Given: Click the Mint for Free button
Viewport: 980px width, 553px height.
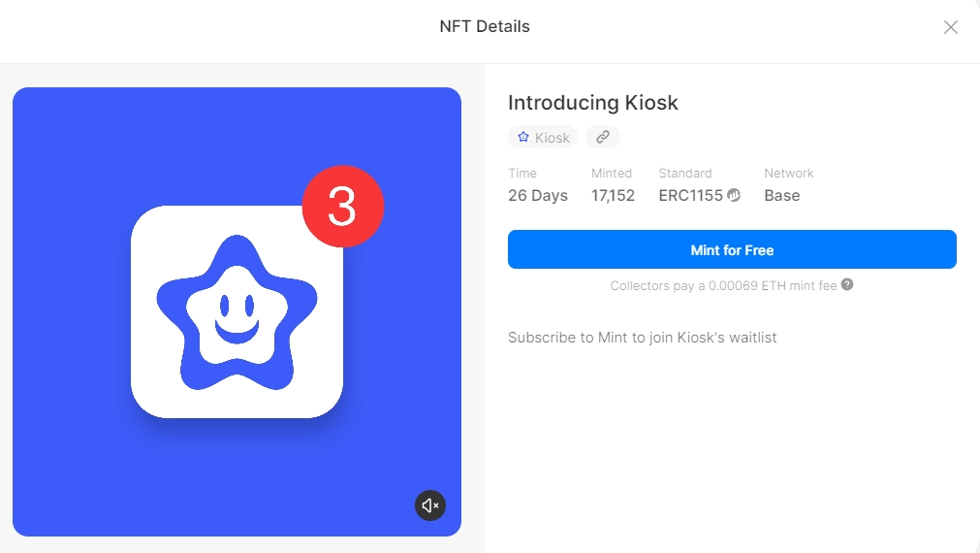Looking at the screenshot, I should [732, 249].
